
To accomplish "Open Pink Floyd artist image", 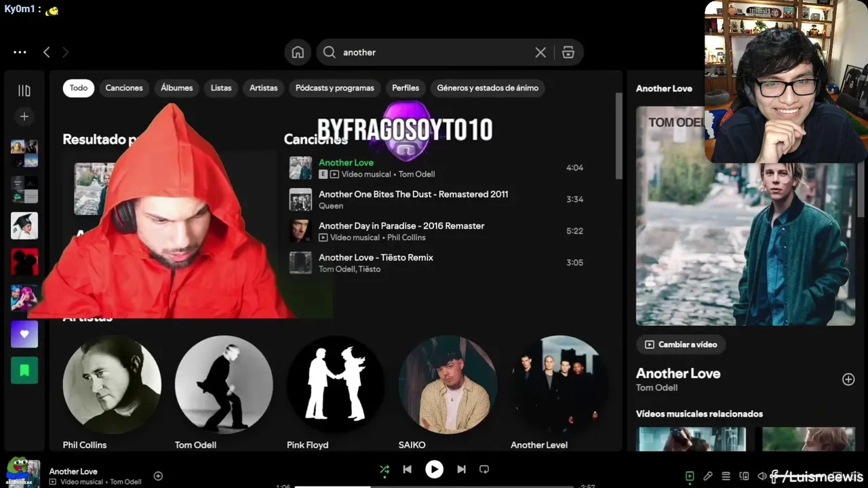I will (336, 384).
